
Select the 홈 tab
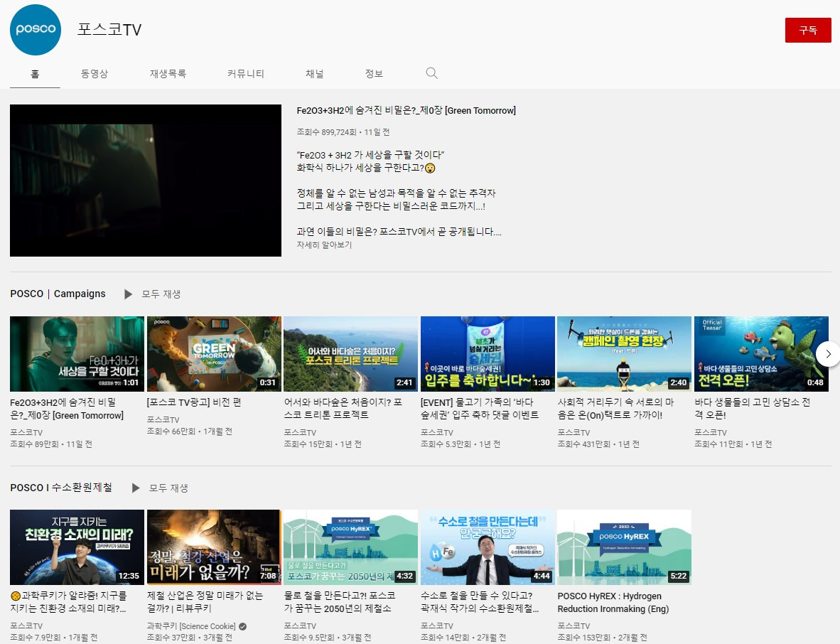pyautogui.click(x=35, y=74)
